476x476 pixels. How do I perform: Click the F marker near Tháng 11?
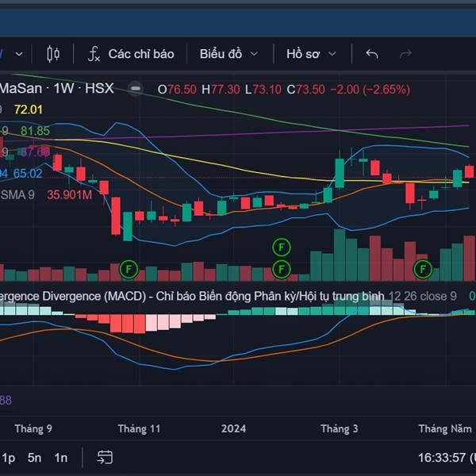(x=129, y=269)
